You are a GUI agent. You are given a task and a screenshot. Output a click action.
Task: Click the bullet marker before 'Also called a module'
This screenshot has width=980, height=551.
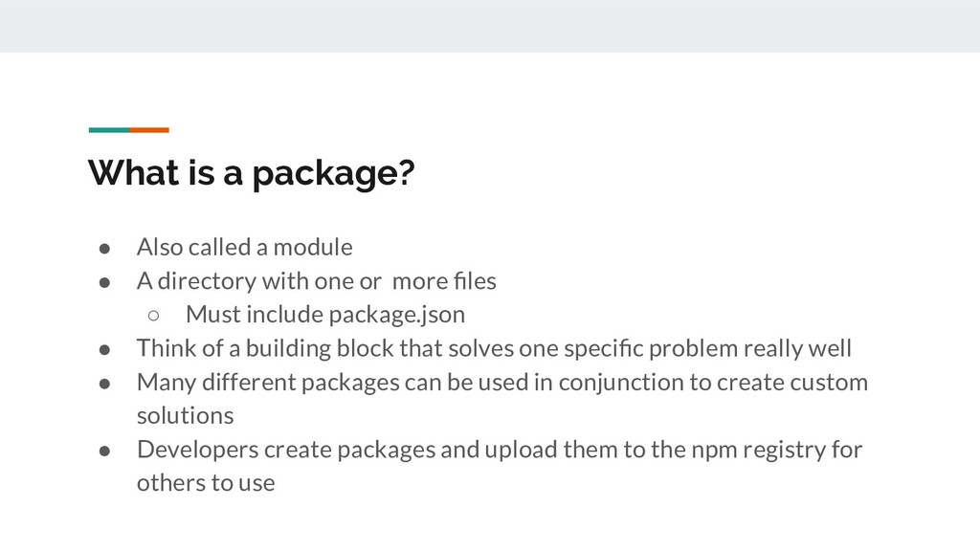(x=104, y=249)
